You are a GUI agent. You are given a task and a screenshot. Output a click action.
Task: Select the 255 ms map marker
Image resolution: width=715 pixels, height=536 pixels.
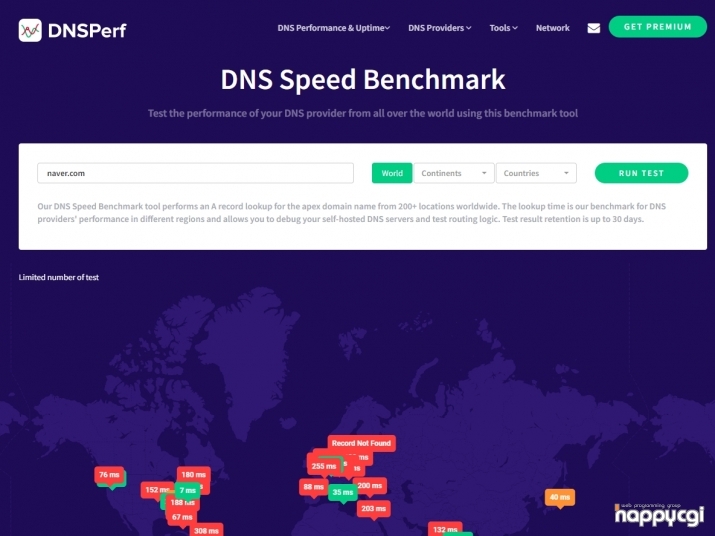point(324,466)
